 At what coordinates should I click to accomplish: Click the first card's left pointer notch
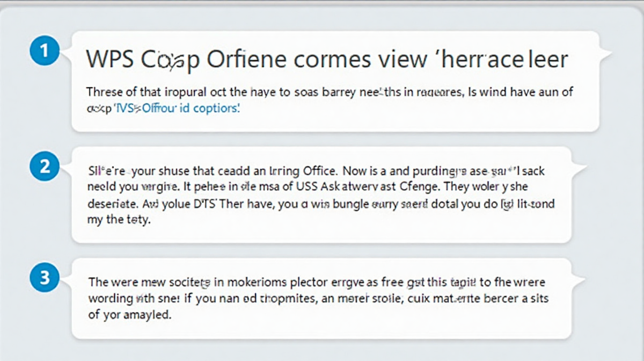pos(68,52)
